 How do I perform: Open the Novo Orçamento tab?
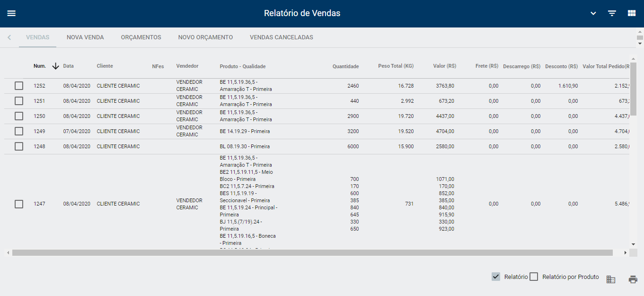coord(205,37)
